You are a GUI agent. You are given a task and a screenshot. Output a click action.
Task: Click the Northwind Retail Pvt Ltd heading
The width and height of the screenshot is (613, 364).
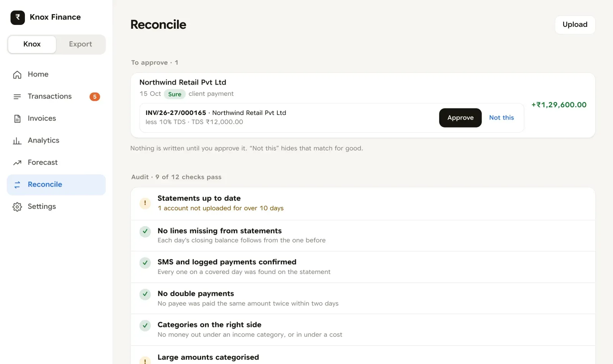(x=183, y=82)
